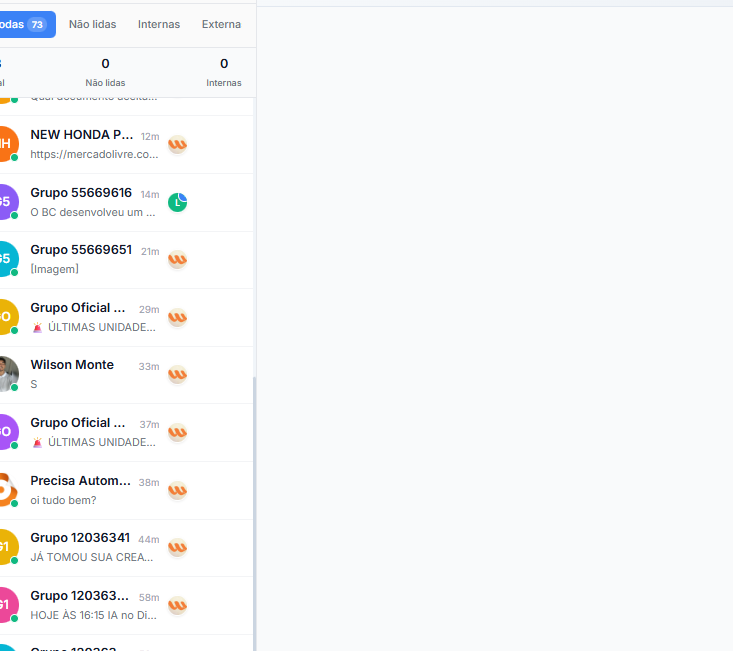Open the Internas tab
The image size is (733, 651).
click(159, 24)
